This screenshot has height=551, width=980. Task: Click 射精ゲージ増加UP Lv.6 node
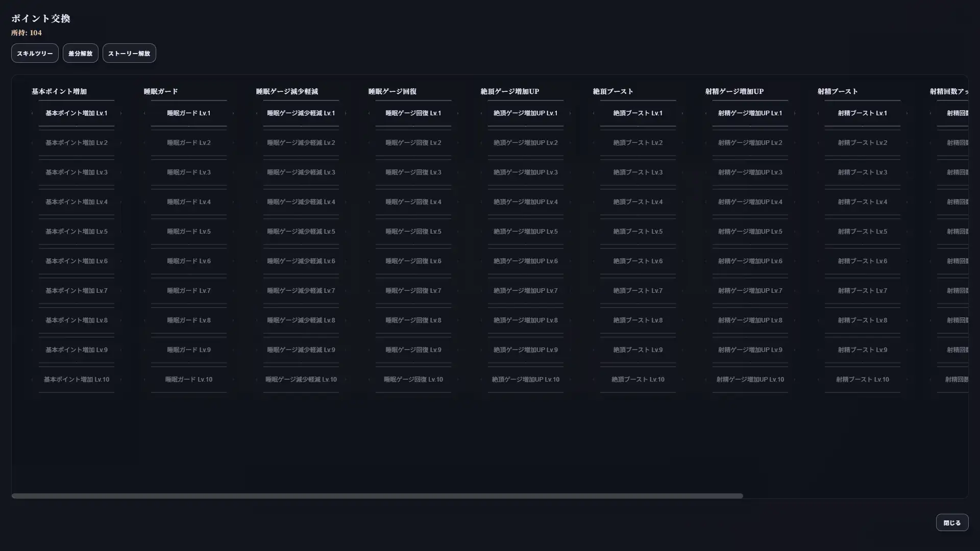[x=750, y=261]
